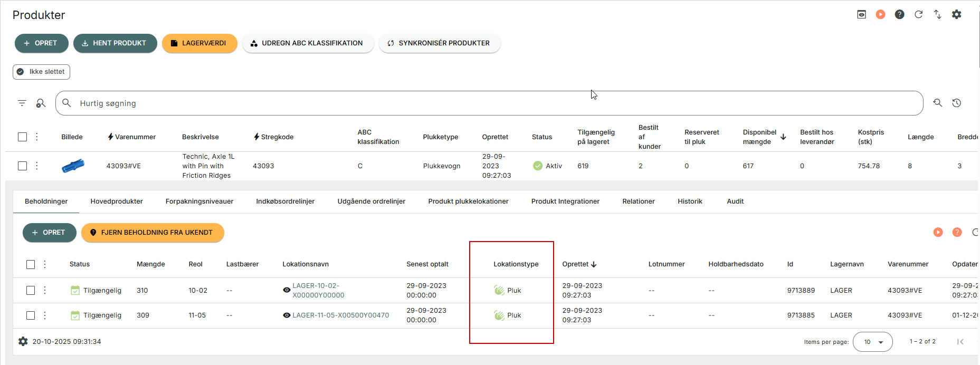Click the import/export arrows icon in header
This screenshot has width=980, height=365.
(937, 14)
